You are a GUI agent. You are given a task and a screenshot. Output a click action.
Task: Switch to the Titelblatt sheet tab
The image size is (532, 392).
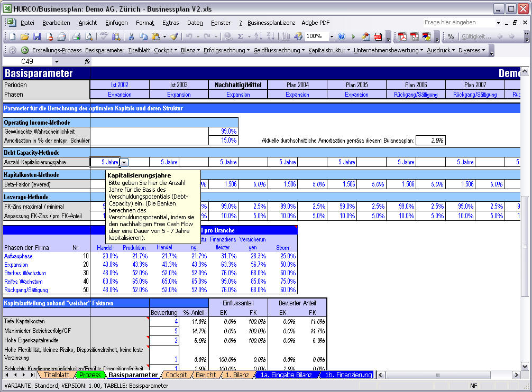click(57, 375)
